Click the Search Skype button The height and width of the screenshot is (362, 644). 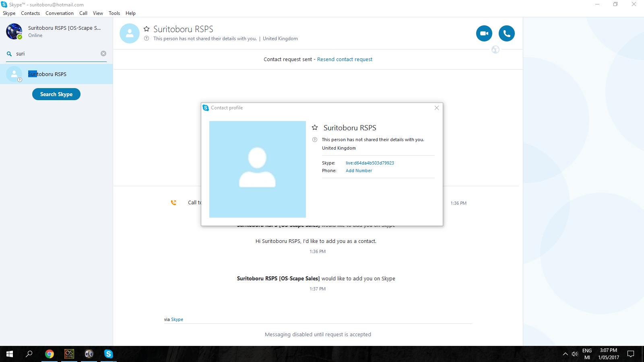point(56,94)
